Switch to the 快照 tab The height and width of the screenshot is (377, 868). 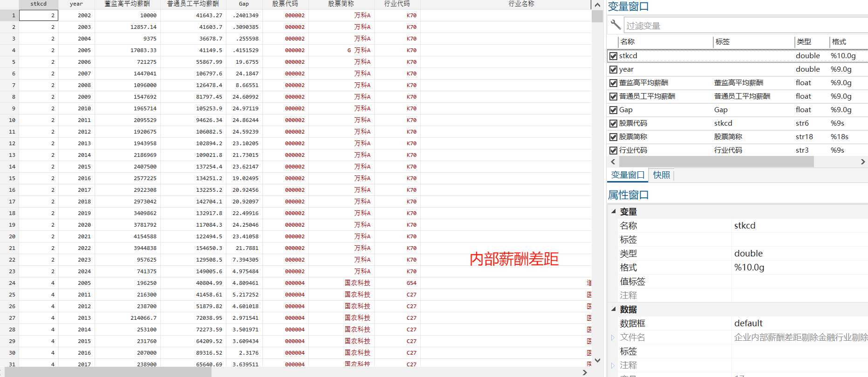click(x=662, y=175)
